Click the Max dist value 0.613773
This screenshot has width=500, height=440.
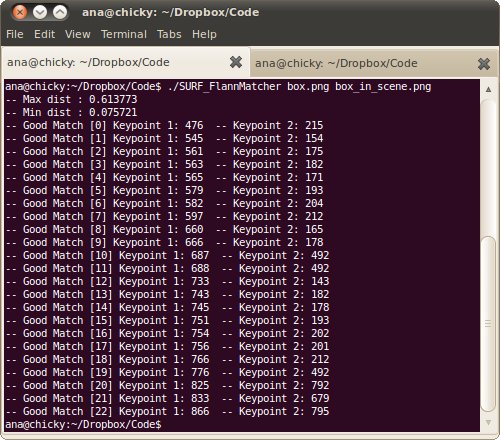[x=113, y=99]
